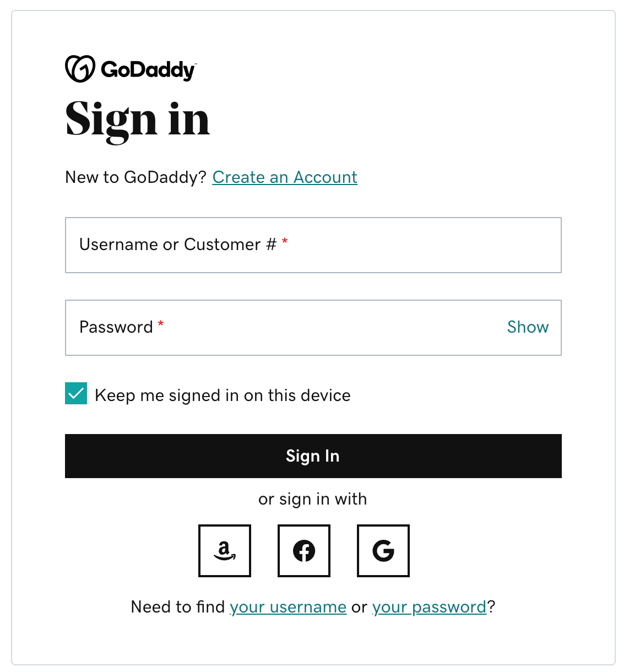Click the GoDaddy logo
Screen dimensions: 629x672
[x=131, y=68]
